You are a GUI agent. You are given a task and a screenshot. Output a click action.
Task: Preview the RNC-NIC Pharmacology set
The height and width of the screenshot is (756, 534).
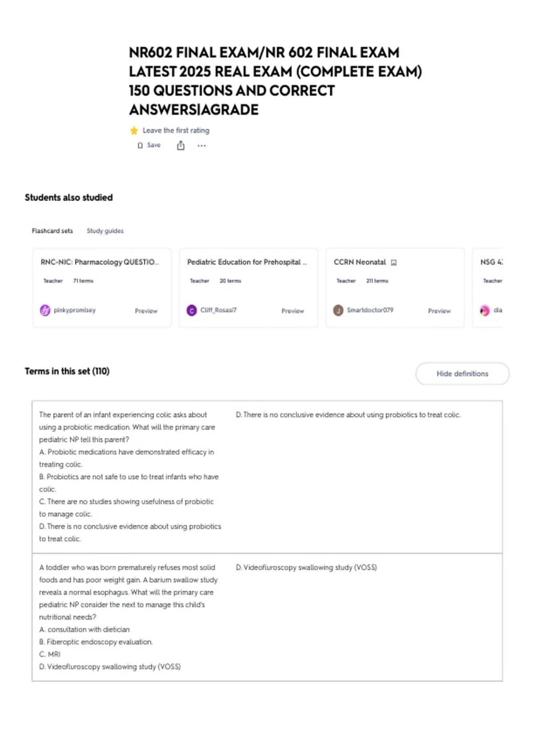tap(146, 311)
